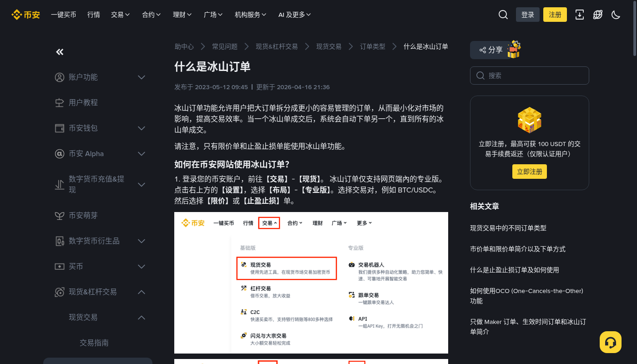Open the 理财 dropdown menu

pos(182,15)
